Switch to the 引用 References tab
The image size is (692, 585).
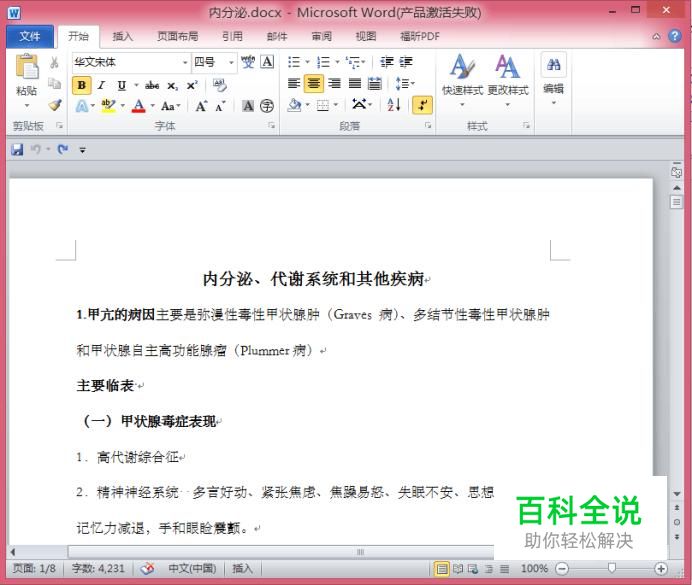coord(232,36)
